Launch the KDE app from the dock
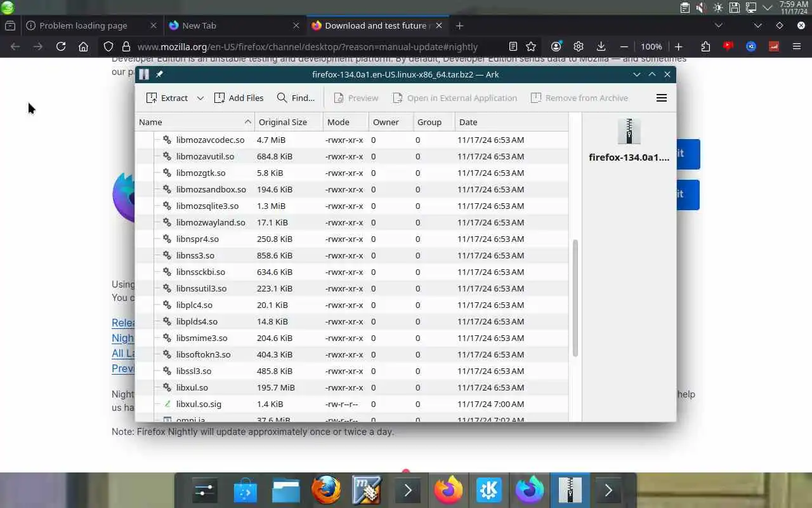This screenshot has width=812, height=508. click(488, 490)
